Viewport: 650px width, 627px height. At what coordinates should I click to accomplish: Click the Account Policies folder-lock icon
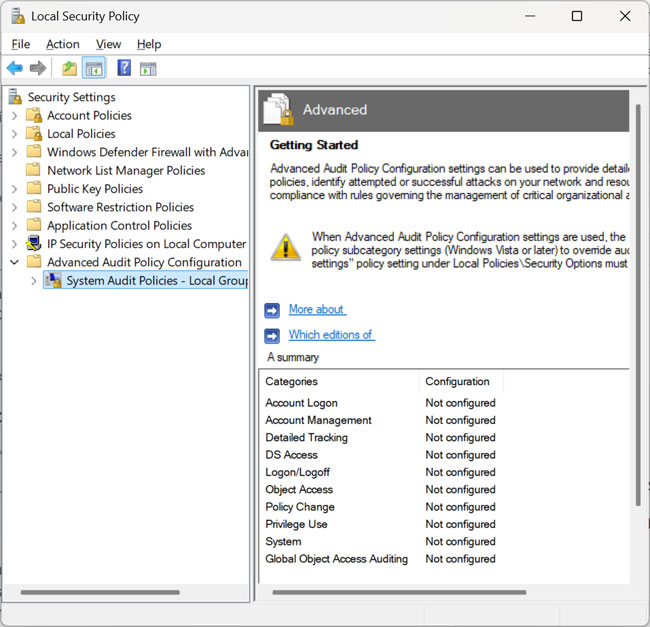click(x=34, y=115)
